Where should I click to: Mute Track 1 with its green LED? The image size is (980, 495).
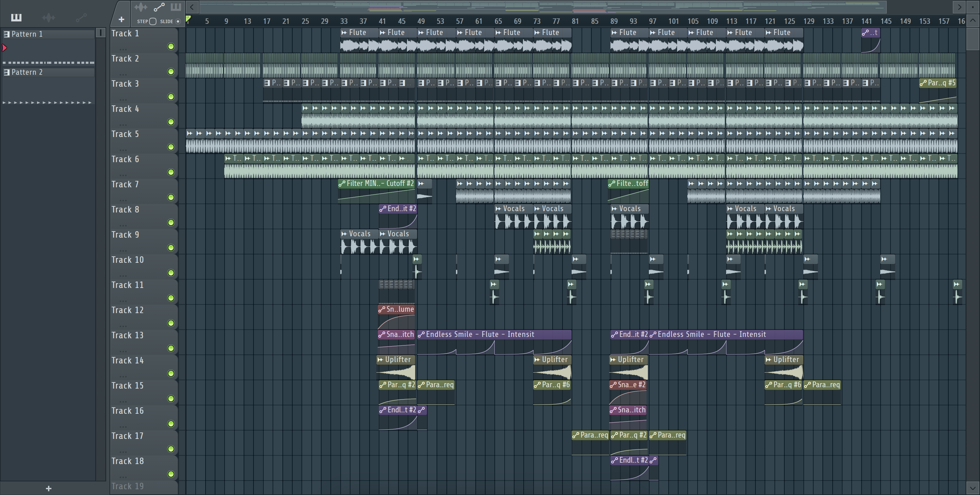[x=171, y=46]
